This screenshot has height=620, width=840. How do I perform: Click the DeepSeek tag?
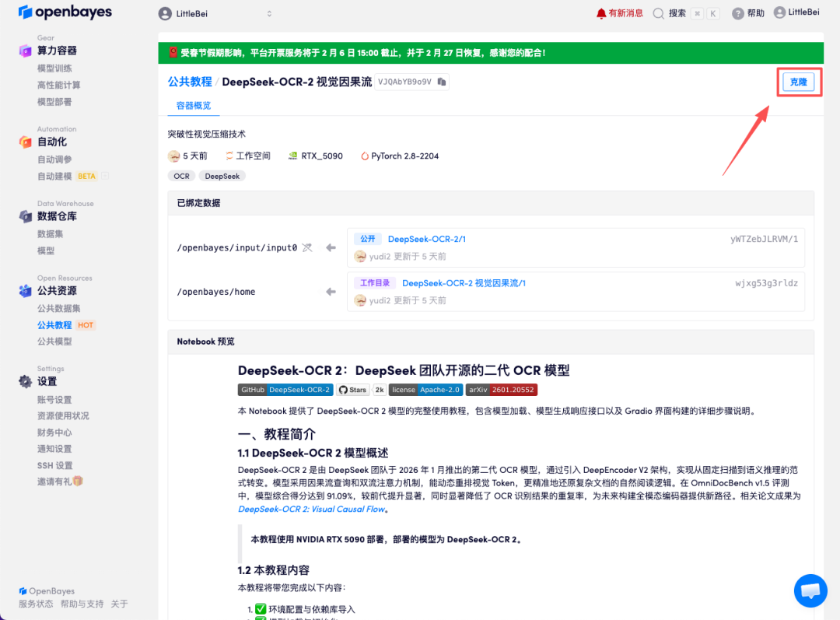222,177
